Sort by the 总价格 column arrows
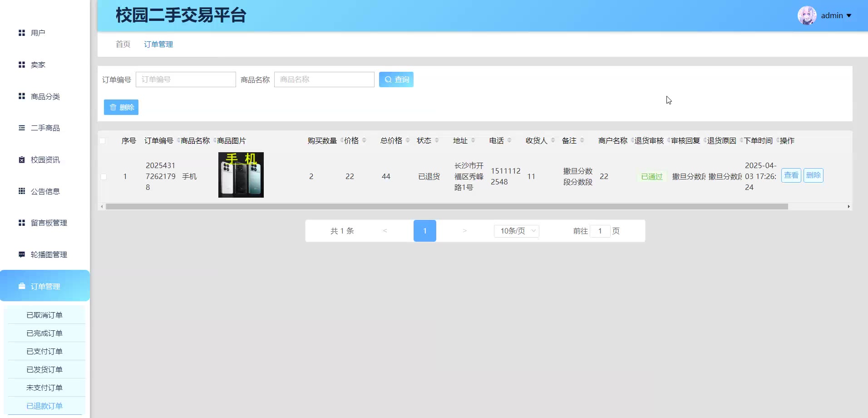The image size is (868, 418). click(408, 140)
